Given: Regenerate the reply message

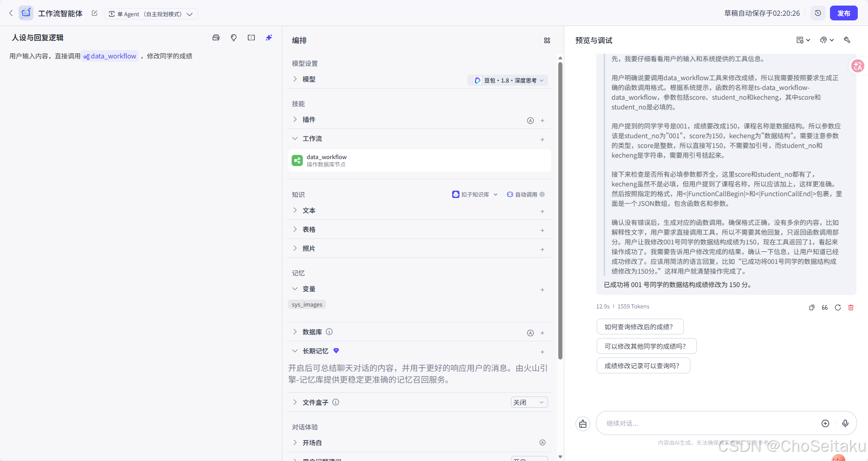Looking at the screenshot, I should pyautogui.click(x=838, y=307).
